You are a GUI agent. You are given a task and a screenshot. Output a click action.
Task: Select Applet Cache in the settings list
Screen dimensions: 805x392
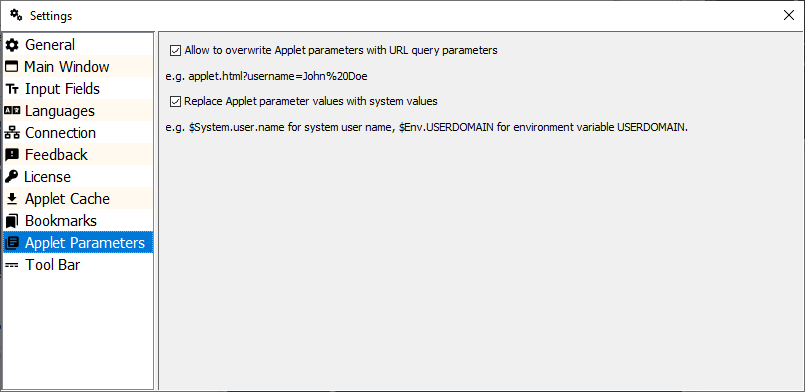coord(78,199)
